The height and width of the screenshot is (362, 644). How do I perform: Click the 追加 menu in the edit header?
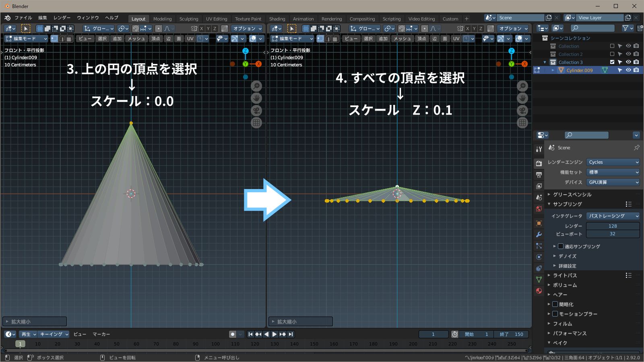coord(117,39)
